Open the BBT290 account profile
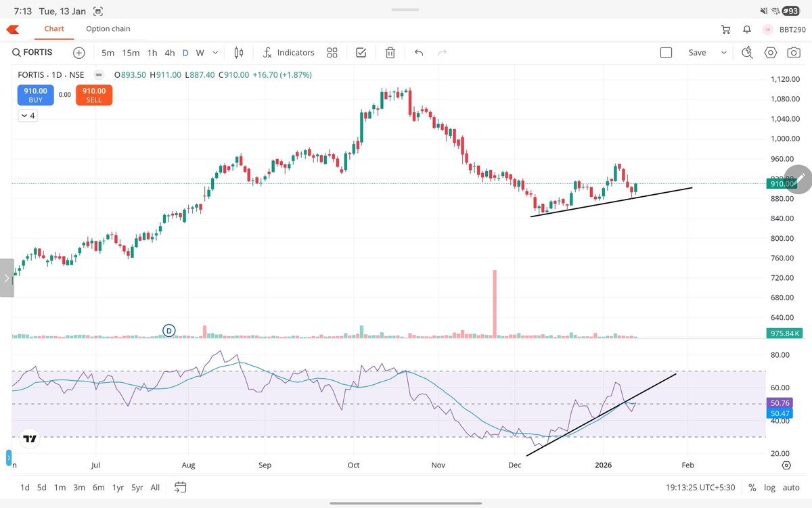The image size is (812, 508). [785, 30]
